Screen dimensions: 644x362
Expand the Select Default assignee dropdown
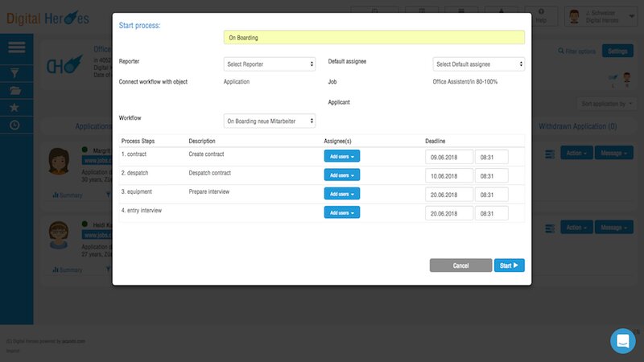(478, 64)
